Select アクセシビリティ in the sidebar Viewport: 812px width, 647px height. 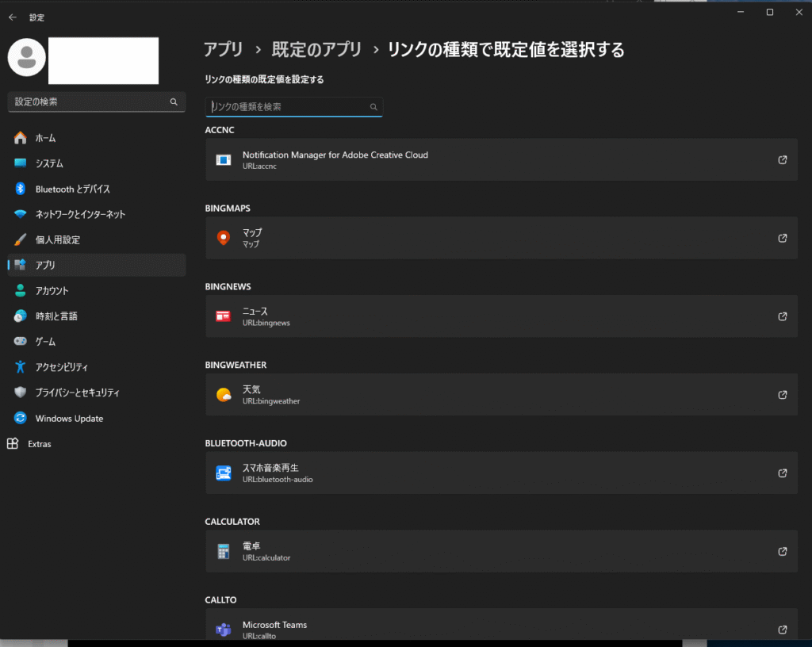pos(96,366)
